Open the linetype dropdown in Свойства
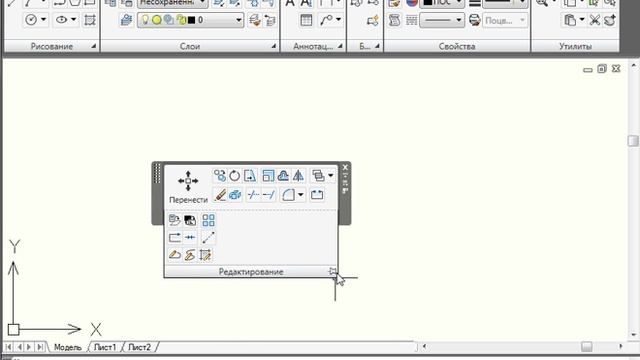Viewport: 640px width, 360px height. point(442,20)
